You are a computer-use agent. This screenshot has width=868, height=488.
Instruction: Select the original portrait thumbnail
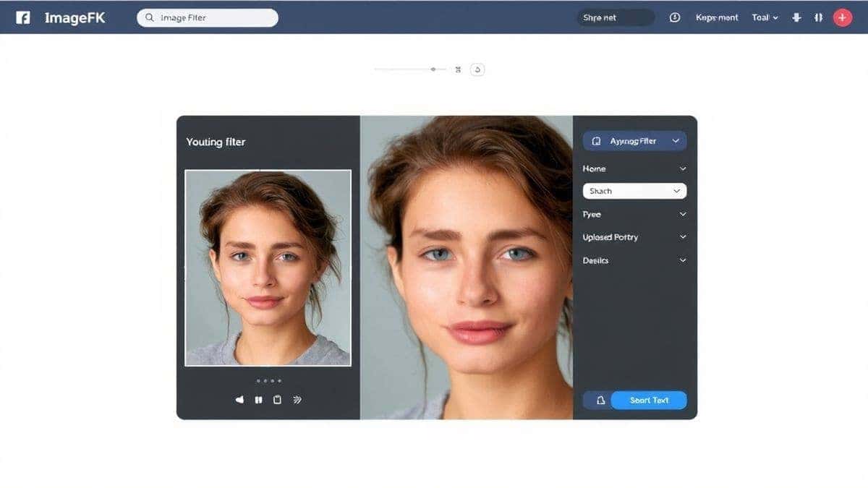[x=268, y=267]
